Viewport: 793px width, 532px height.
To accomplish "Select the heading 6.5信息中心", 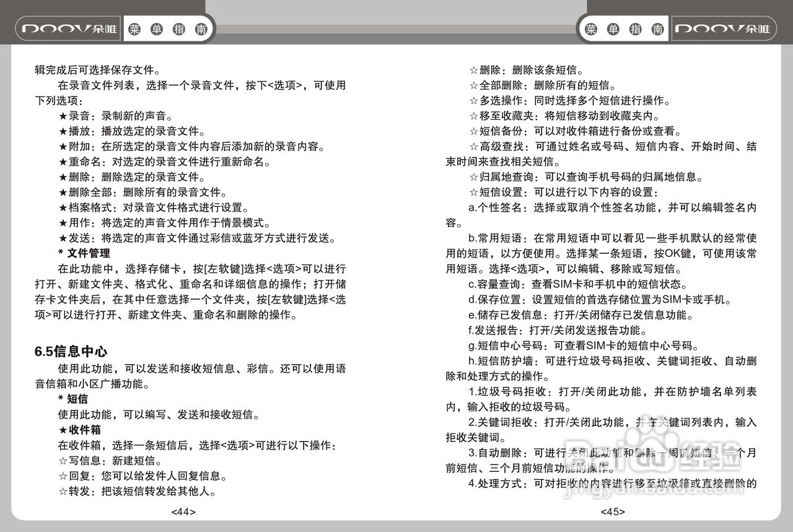I will 71,352.
